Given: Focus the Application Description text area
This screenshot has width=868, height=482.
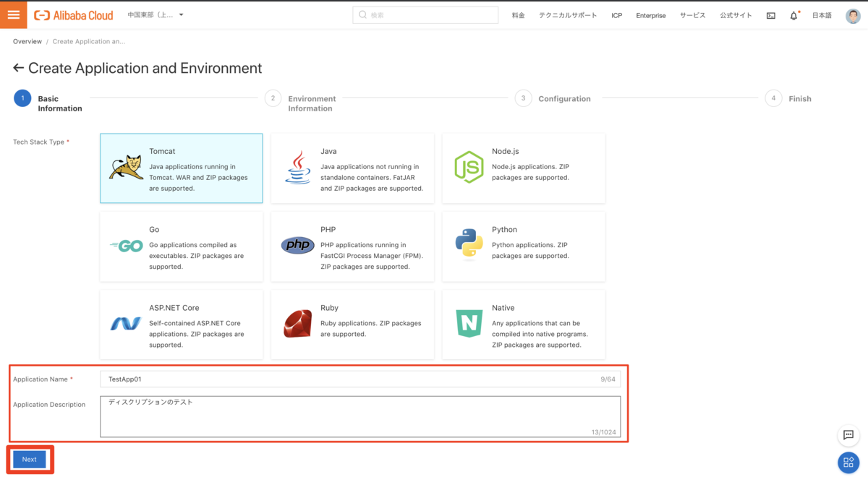Looking at the screenshot, I should click(x=360, y=416).
